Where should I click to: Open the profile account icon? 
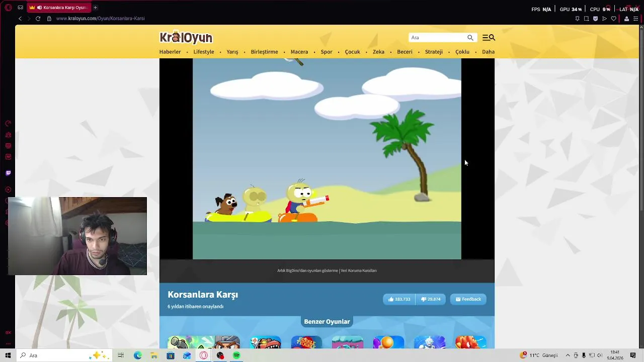point(626,19)
